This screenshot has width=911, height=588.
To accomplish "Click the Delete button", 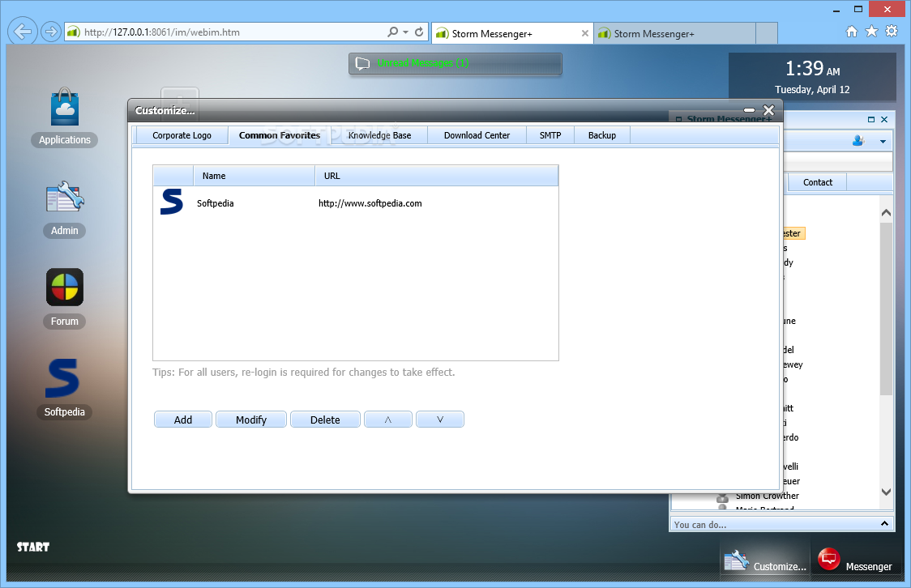I will (x=325, y=420).
